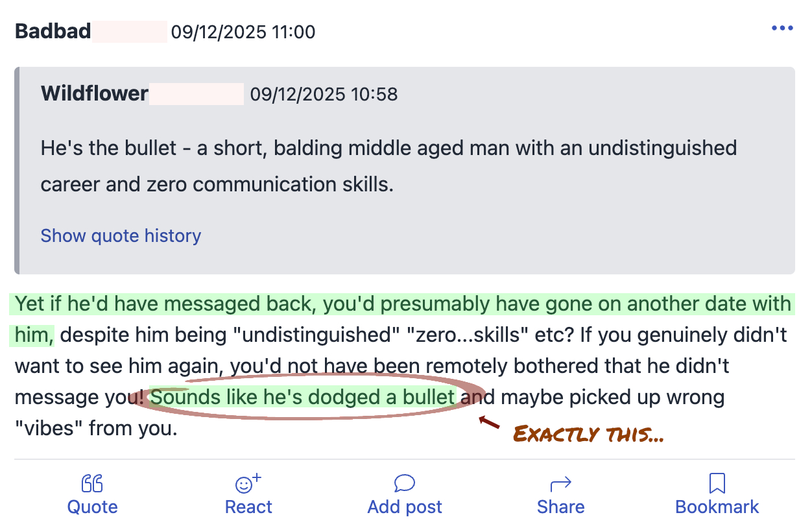Click the timestamp 09/12/2025 10:58
Screen dimensions: 812x528
coord(323,94)
